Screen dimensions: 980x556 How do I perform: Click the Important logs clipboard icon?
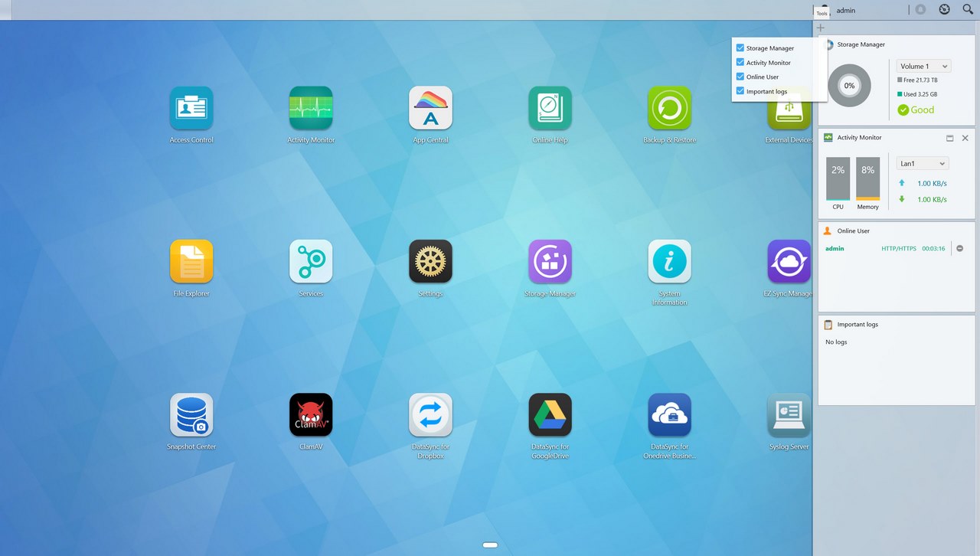(828, 324)
